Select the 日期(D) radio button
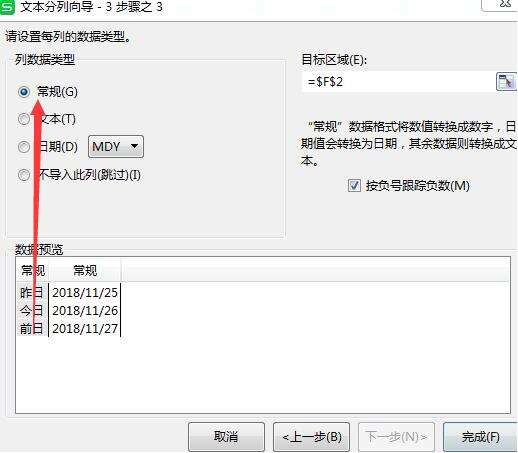This screenshot has width=518, height=453. (24, 147)
